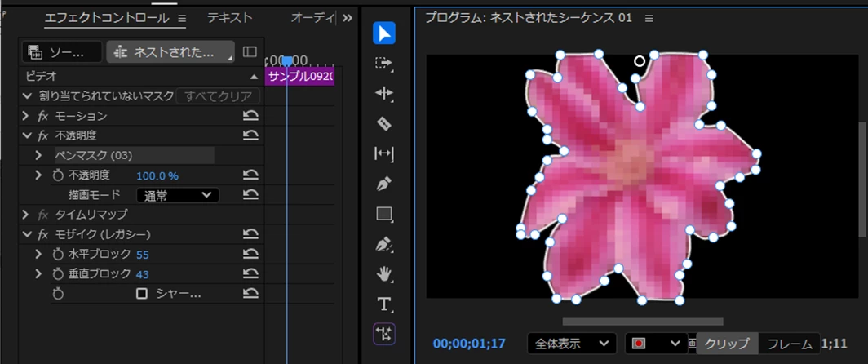Expand the ペンマスク (03) item

pyautogui.click(x=39, y=155)
